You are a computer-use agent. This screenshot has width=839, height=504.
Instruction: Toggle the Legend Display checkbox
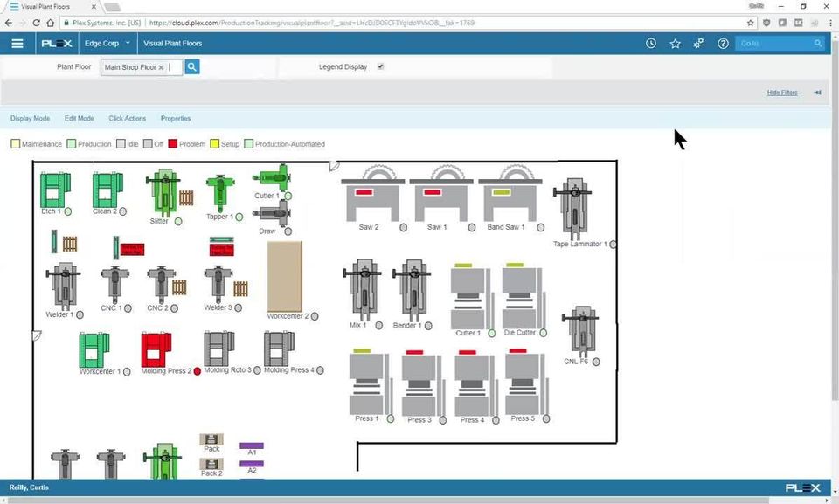click(x=380, y=66)
